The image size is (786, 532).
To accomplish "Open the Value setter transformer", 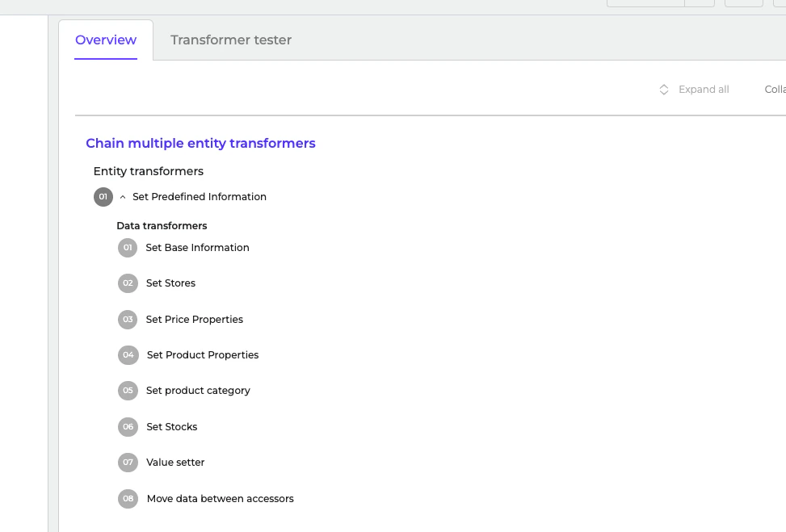I will point(175,463).
